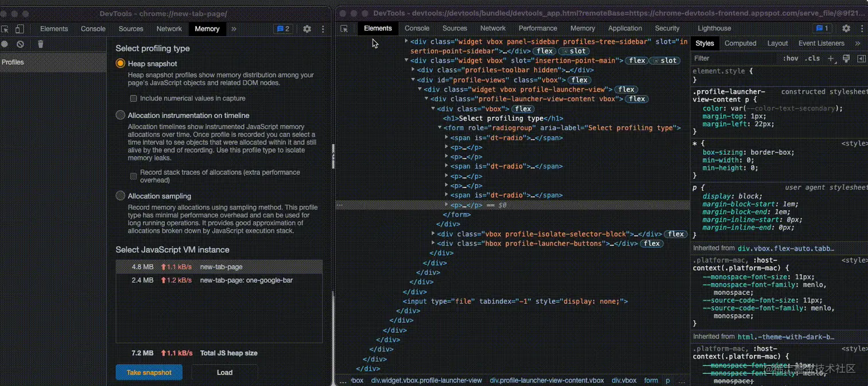Toggle computed styles sidebar icon
The image size is (868, 386).
(861, 59)
